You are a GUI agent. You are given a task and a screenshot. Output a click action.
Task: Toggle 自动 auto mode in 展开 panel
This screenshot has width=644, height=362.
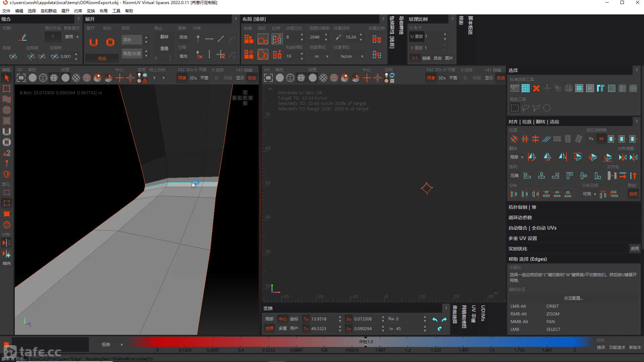pos(102,58)
